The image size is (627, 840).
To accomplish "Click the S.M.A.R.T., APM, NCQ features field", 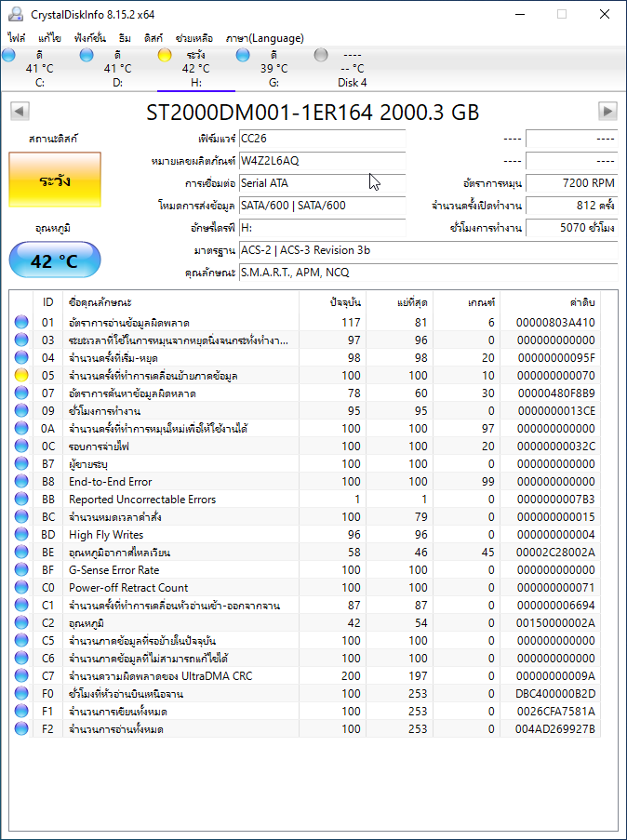I will tap(428, 273).
